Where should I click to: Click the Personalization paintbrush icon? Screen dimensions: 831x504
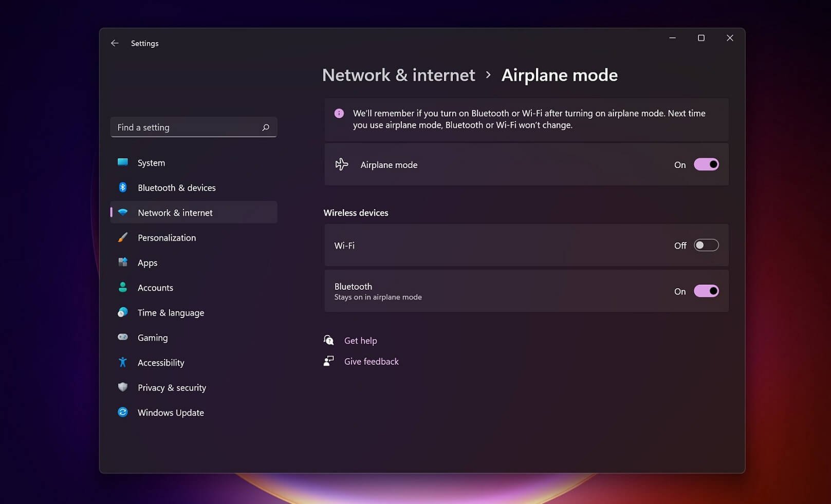tap(123, 237)
